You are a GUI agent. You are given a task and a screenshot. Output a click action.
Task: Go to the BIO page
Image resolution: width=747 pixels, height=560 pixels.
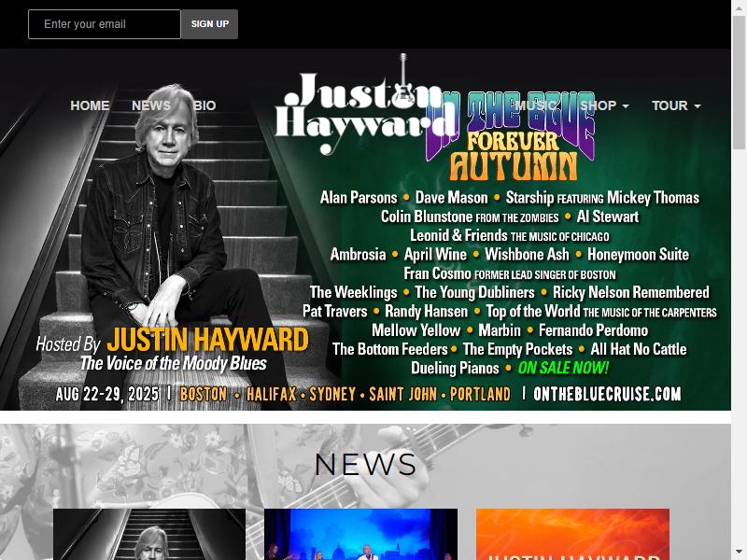click(x=204, y=105)
